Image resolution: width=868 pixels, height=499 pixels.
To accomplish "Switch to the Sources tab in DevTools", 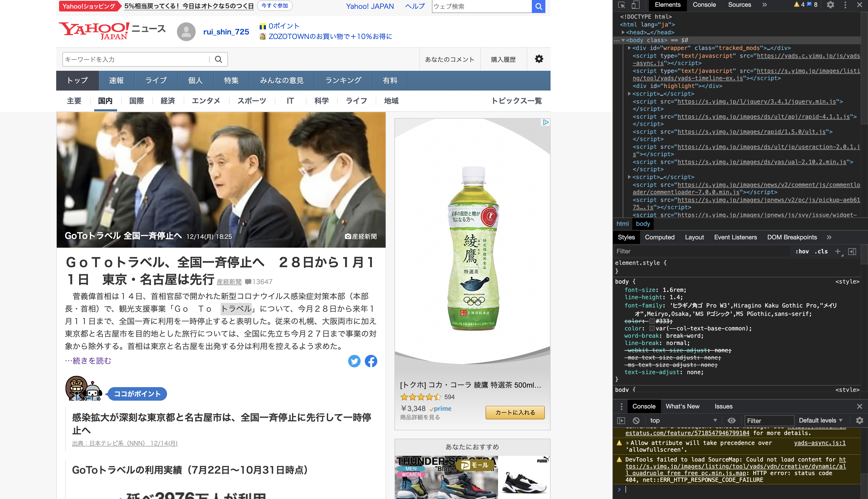I will 739,5.
